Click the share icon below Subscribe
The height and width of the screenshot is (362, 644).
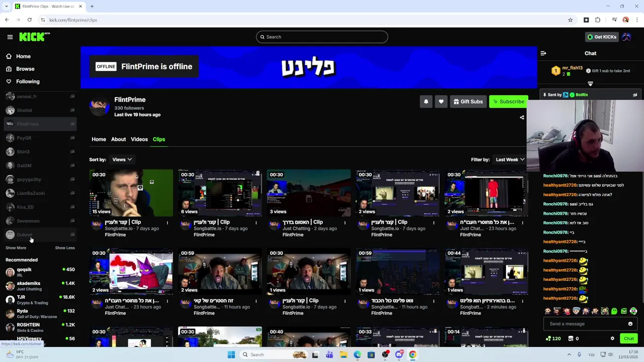[x=522, y=118]
